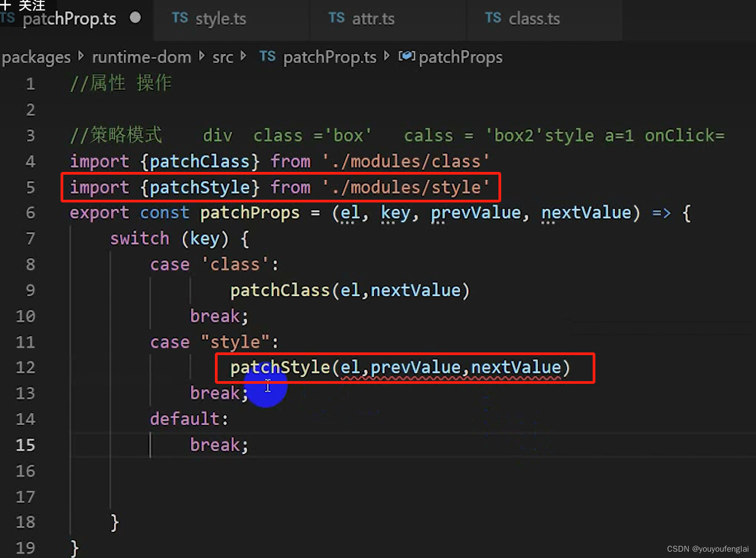Click the "style" string on line 11
Screen dimensions: 756x558
click(235, 342)
